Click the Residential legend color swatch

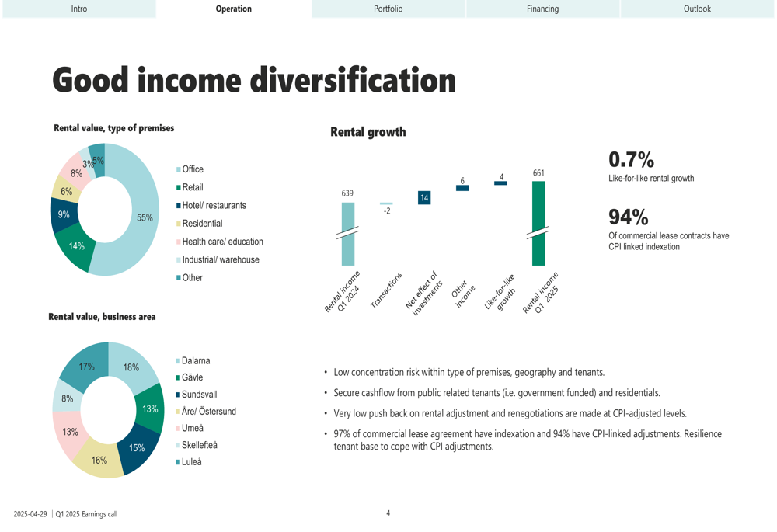(x=179, y=224)
